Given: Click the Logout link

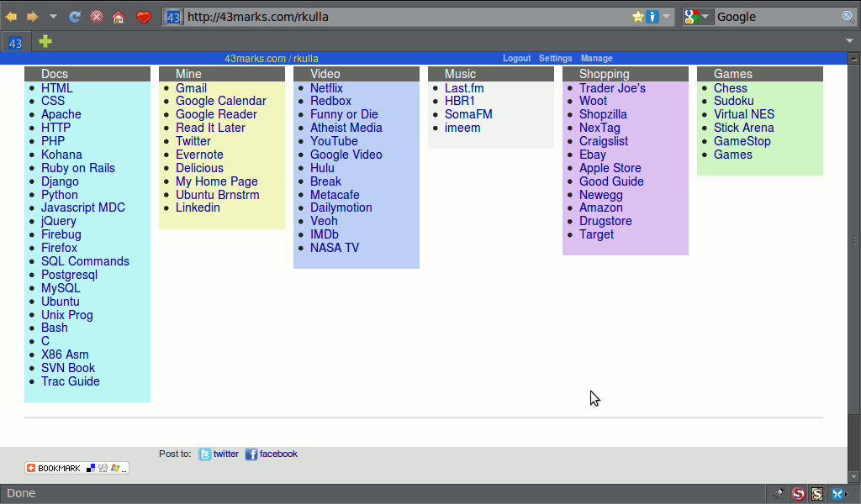Looking at the screenshot, I should [x=517, y=58].
